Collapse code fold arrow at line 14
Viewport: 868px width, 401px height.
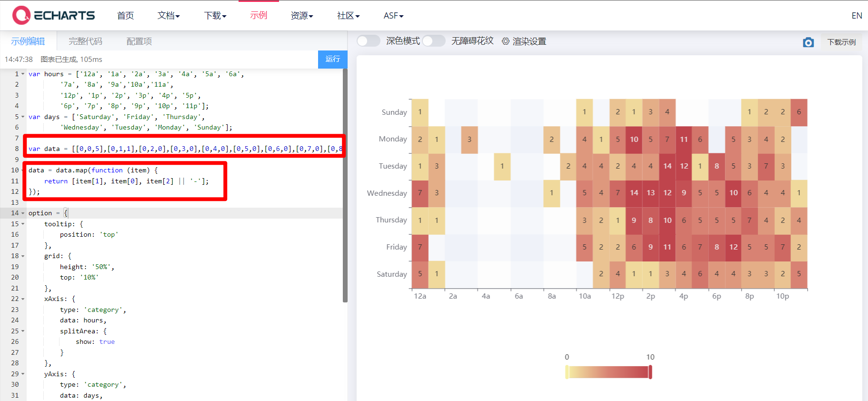pos(23,213)
